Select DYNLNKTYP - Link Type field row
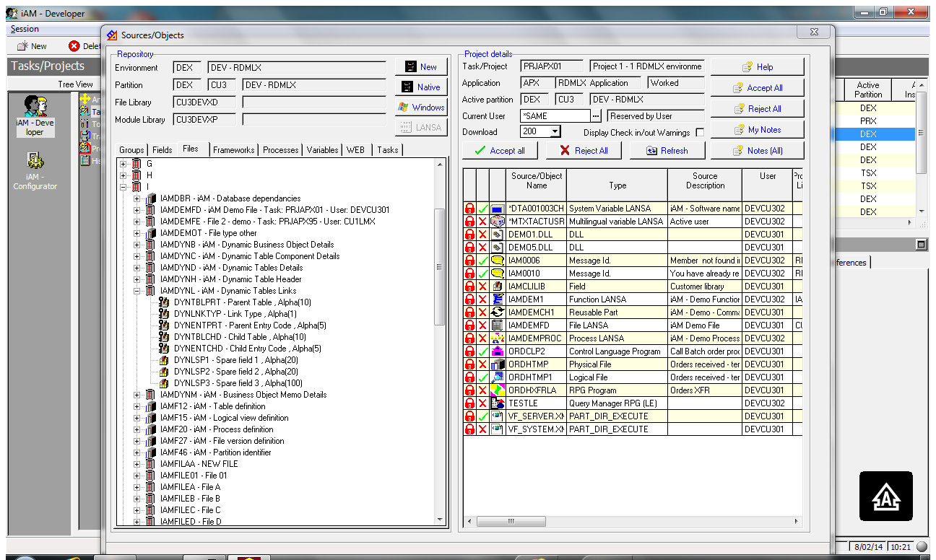Screen dimensions: 936x560 (235, 314)
